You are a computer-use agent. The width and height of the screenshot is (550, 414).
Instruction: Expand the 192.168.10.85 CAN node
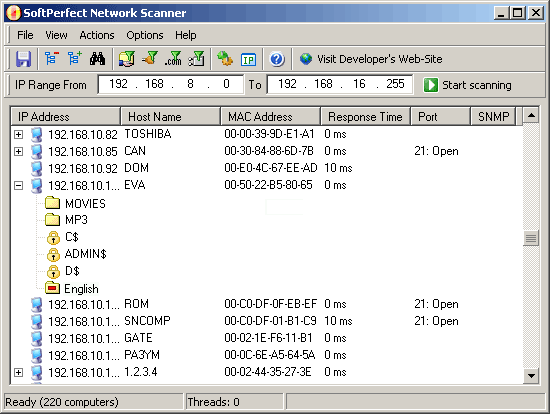(x=18, y=152)
